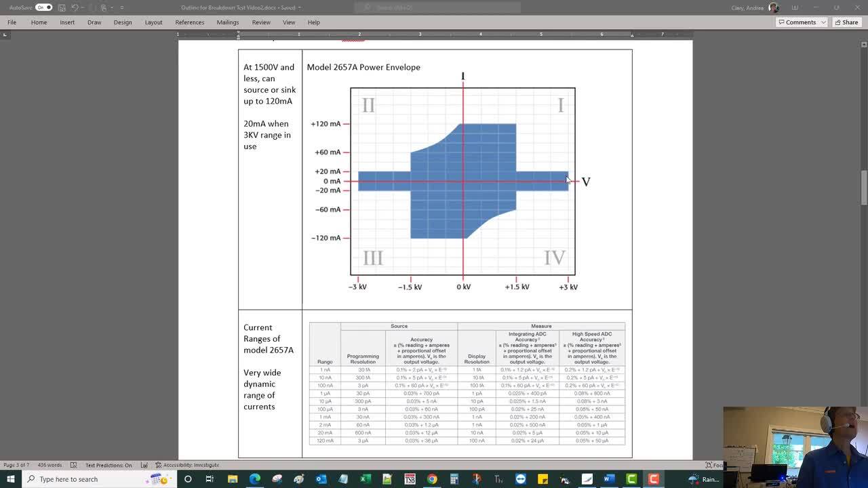This screenshot has width=868, height=488.
Task: Click the 'Current Ranges of model 2657A' text
Action: click(x=268, y=339)
